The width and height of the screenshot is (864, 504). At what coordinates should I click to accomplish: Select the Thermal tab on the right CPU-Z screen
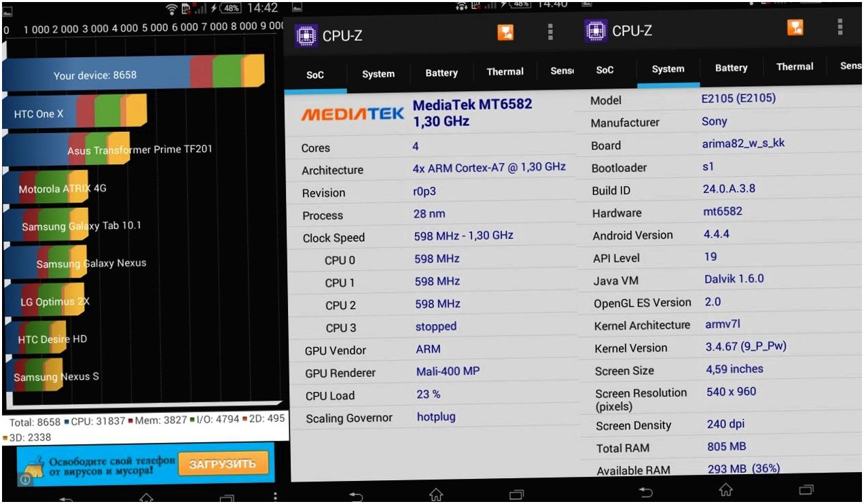[795, 67]
